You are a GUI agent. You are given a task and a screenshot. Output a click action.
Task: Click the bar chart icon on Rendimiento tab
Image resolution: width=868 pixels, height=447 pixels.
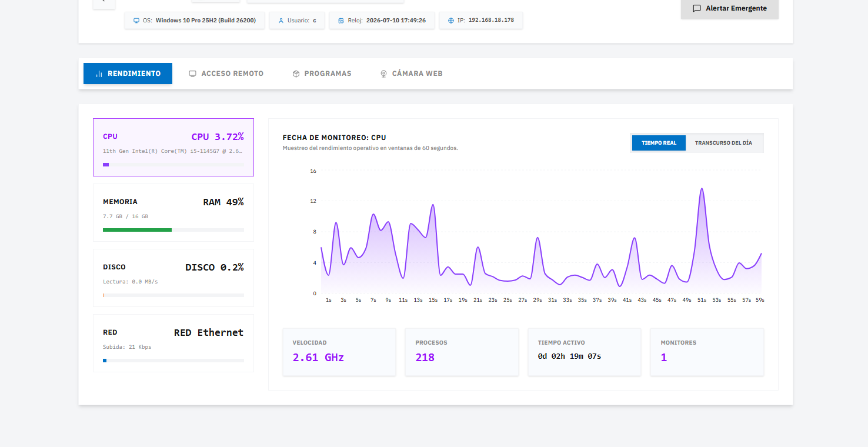pos(99,74)
